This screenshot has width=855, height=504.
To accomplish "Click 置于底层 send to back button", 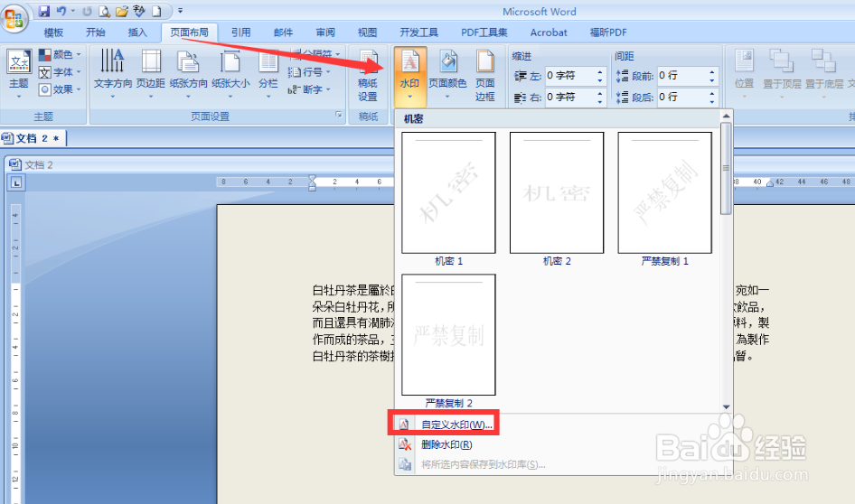I will [x=824, y=74].
